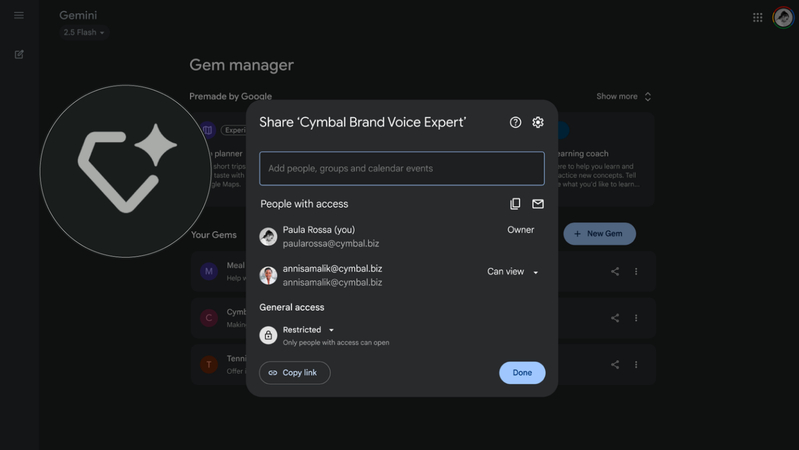The image size is (799, 450).
Task: Open more options for the Cymbal gem
Action: (636, 318)
